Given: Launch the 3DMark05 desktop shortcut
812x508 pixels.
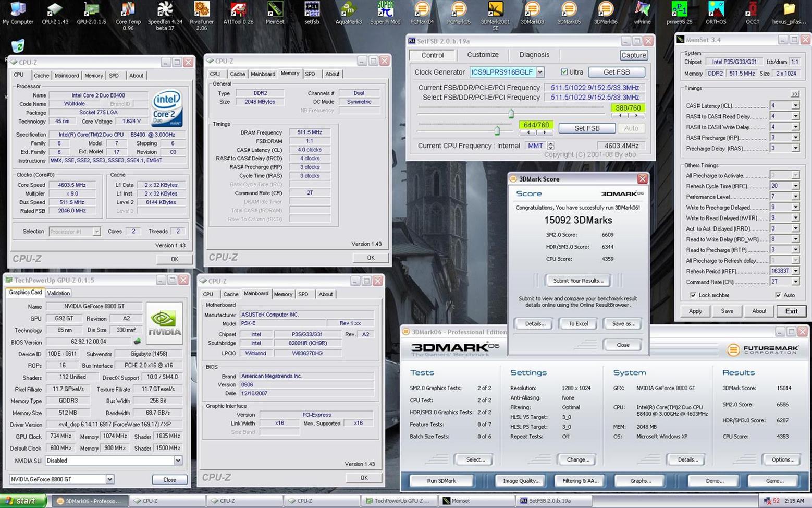Looking at the screenshot, I should (569, 13).
